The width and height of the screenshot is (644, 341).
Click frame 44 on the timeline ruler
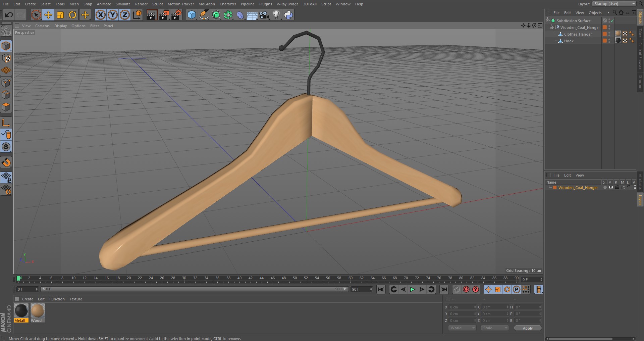point(262,278)
